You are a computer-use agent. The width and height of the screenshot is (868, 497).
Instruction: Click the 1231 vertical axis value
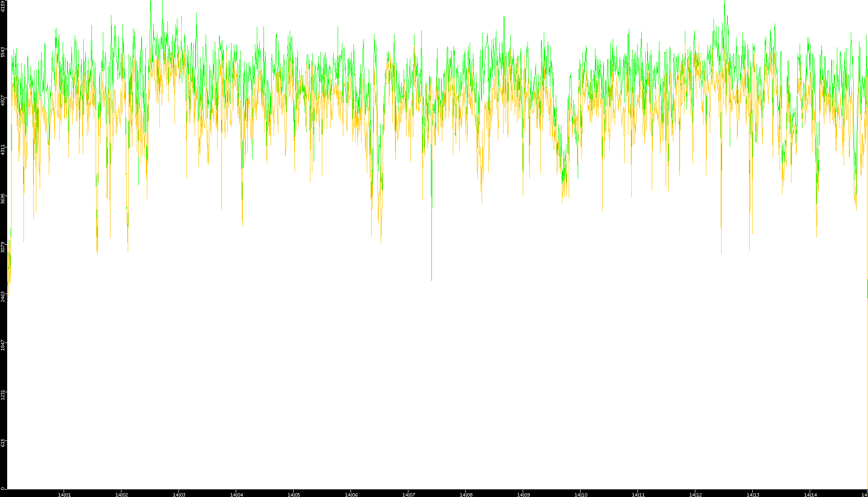click(3, 395)
